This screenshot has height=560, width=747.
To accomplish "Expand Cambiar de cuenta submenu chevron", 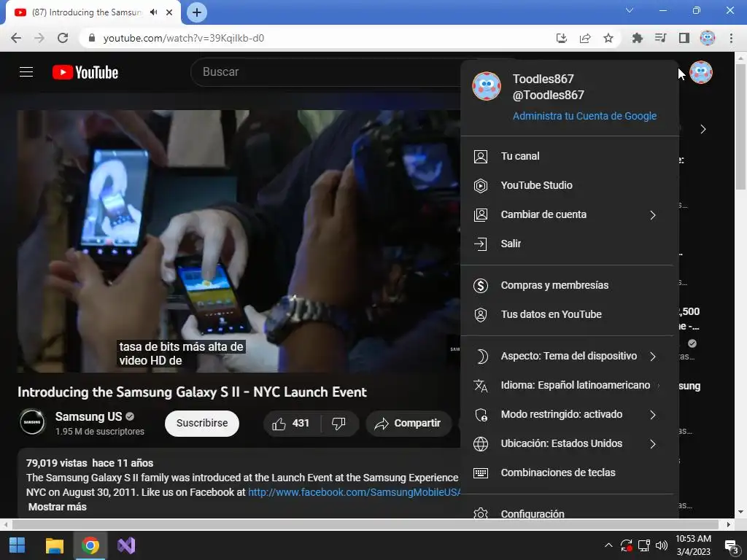I will tap(653, 215).
